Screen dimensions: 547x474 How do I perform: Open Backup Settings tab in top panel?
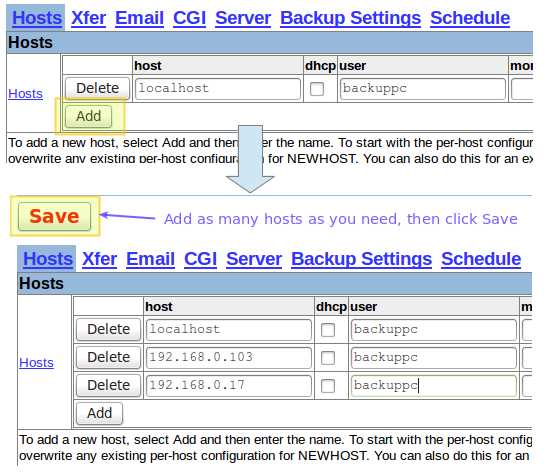click(x=351, y=18)
